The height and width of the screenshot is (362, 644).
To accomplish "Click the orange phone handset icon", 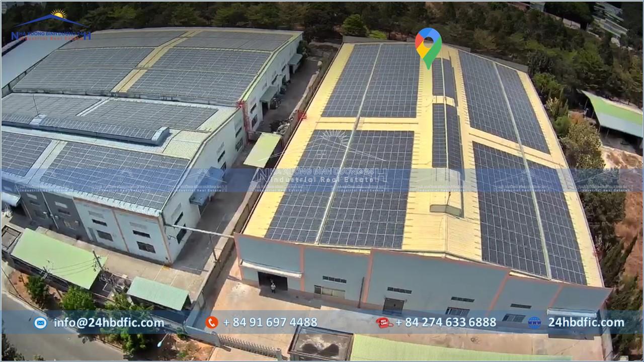I will [212, 323].
